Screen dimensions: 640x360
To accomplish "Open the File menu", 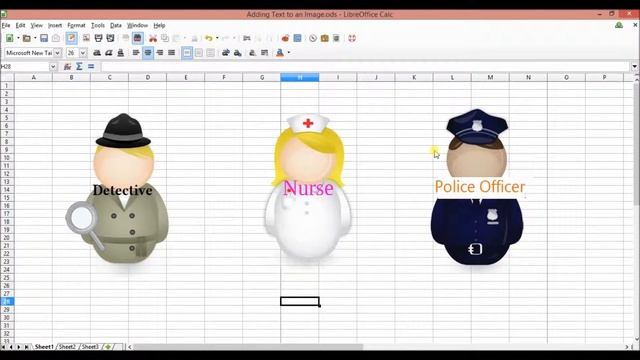I will [6, 25].
